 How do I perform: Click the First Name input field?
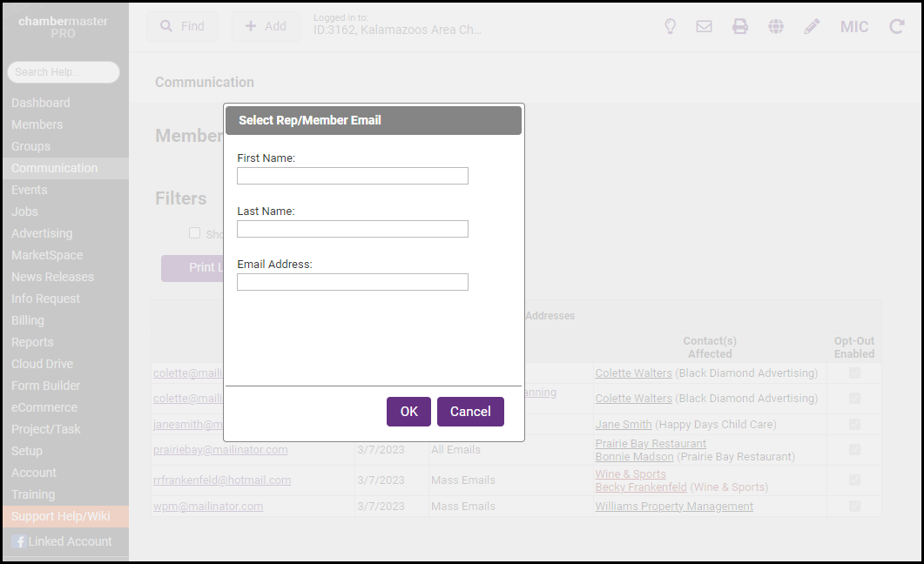(x=352, y=176)
